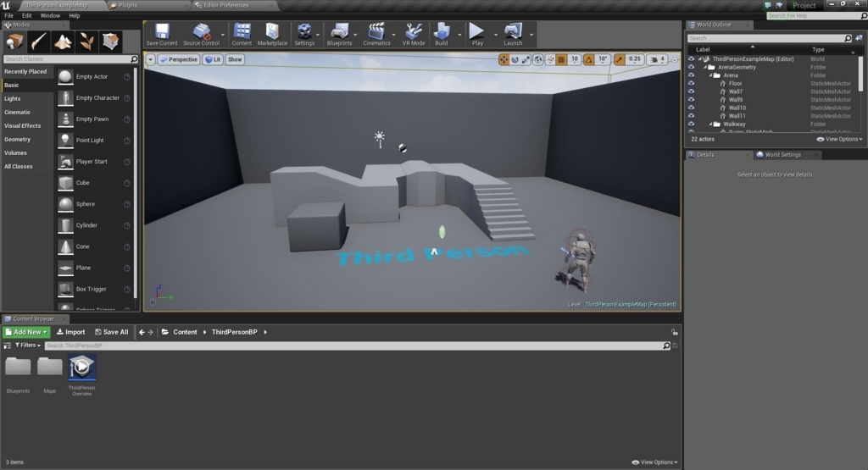The width and height of the screenshot is (868, 470).
Task: Collapse the Walkway folder in outliner
Action: (710, 124)
